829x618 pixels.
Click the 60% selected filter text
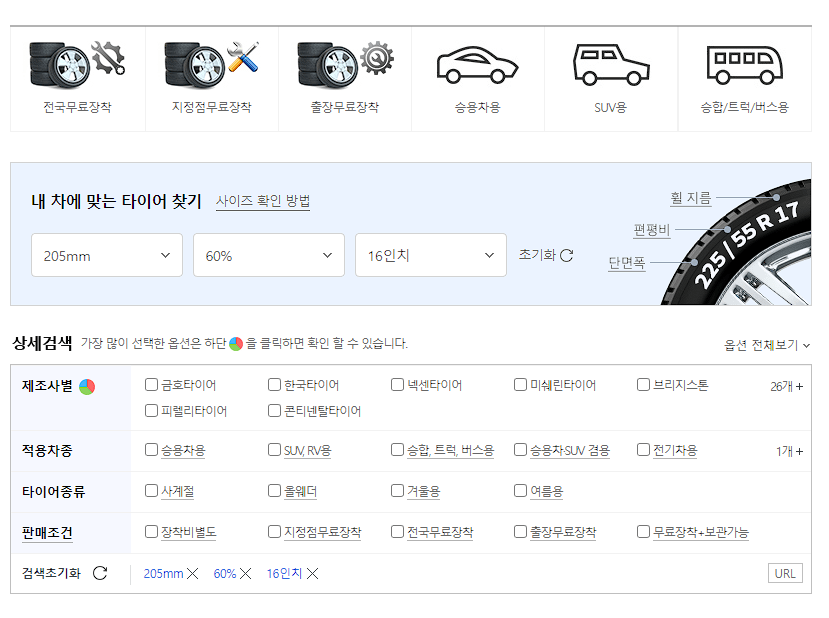pos(225,574)
